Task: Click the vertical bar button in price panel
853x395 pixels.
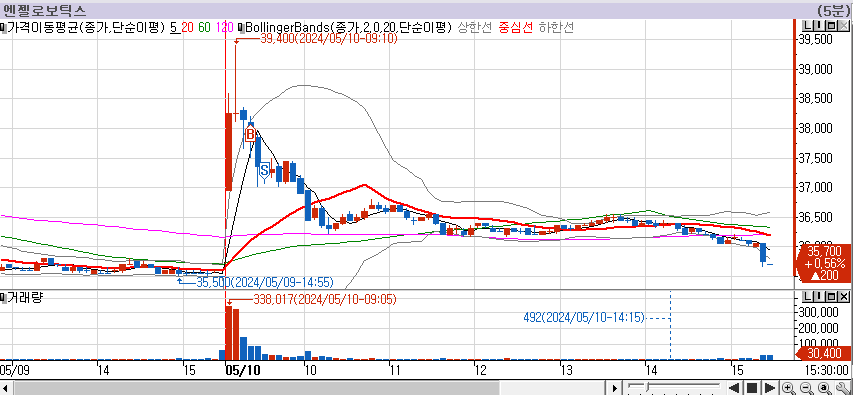Action: pyautogui.click(x=820, y=26)
